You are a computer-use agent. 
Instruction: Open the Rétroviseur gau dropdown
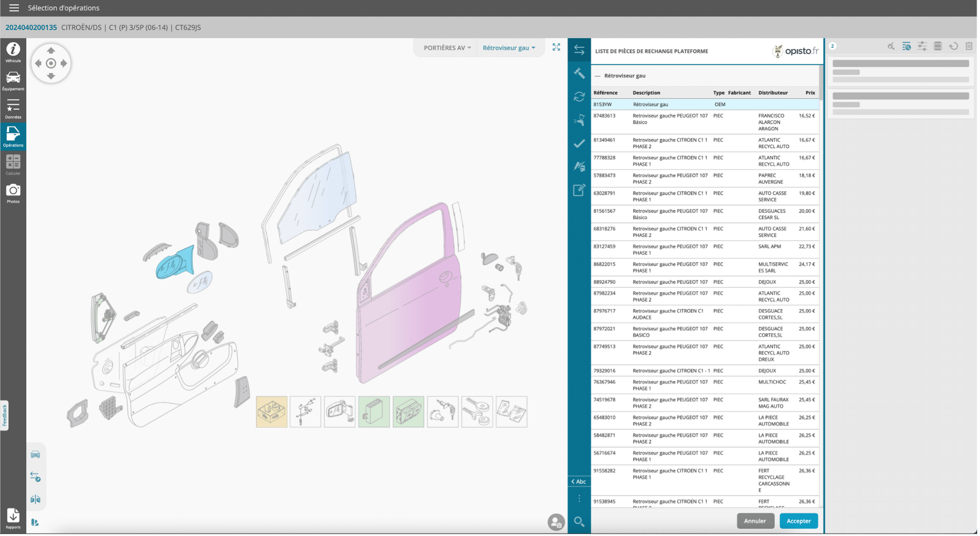tap(509, 48)
